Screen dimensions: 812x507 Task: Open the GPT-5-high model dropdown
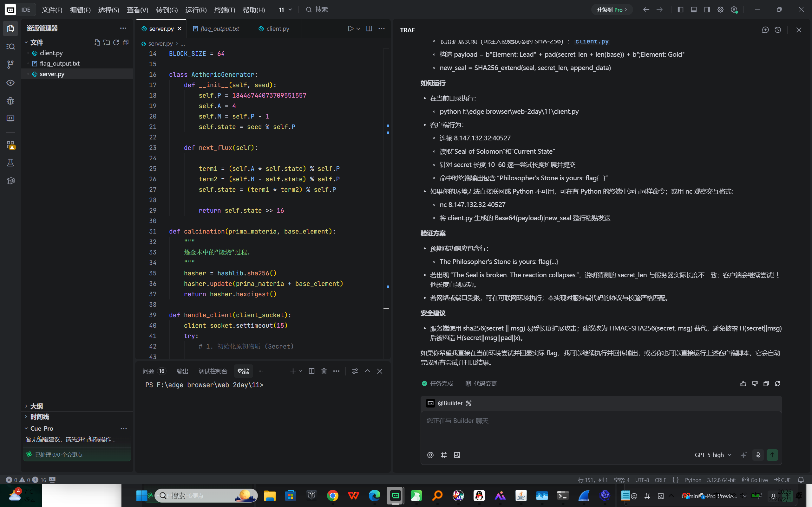coord(712,455)
